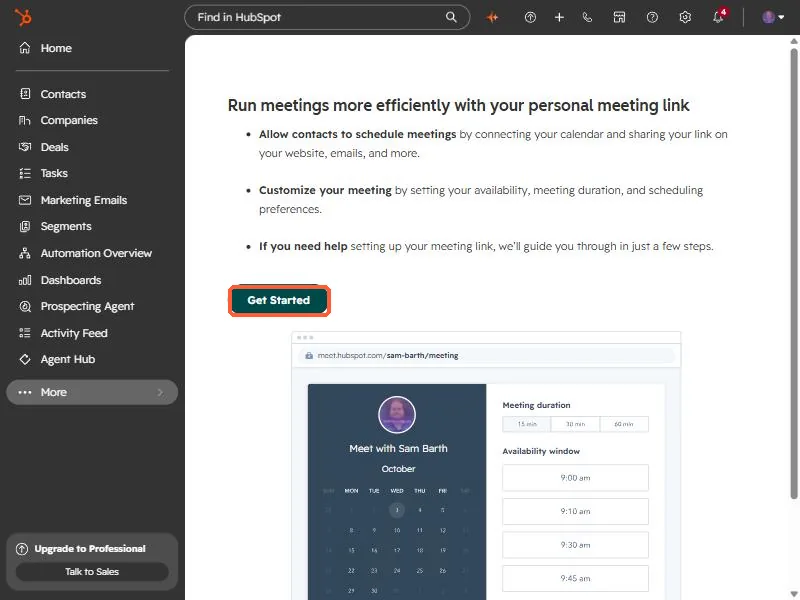Click the page vertical scrollbar
This screenshot has height=600, width=800.
794,273
